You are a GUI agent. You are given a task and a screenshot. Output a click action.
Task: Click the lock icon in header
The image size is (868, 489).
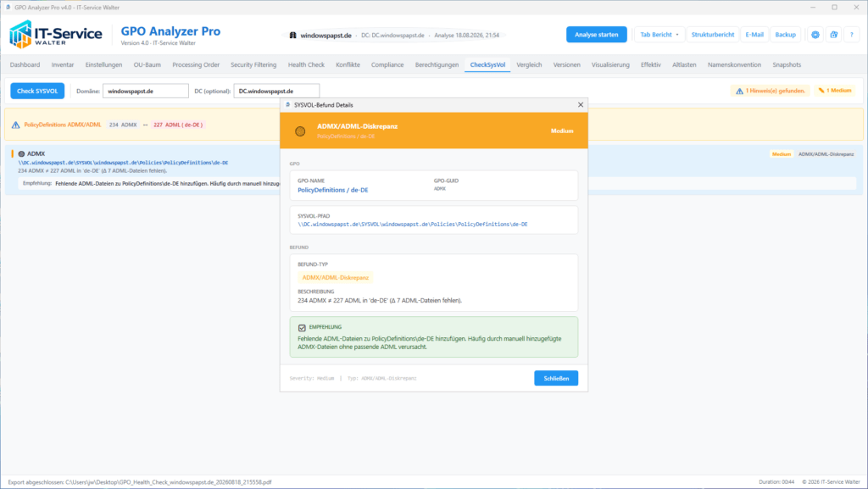coord(834,34)
